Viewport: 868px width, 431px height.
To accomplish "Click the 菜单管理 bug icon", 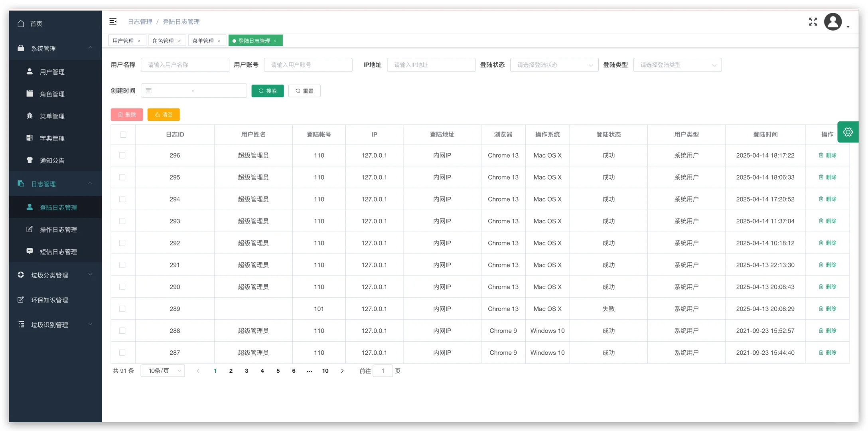I will [30, 116].
